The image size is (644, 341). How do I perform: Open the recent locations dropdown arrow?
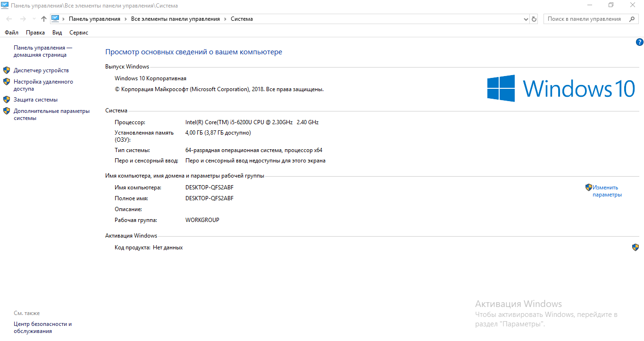34,19
